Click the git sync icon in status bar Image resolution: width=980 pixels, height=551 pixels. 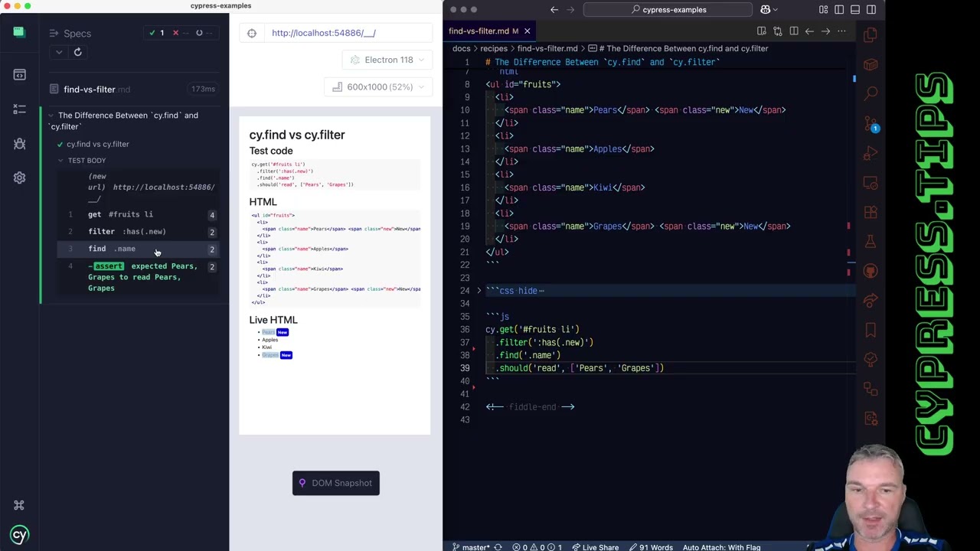[x=498, y=547]
